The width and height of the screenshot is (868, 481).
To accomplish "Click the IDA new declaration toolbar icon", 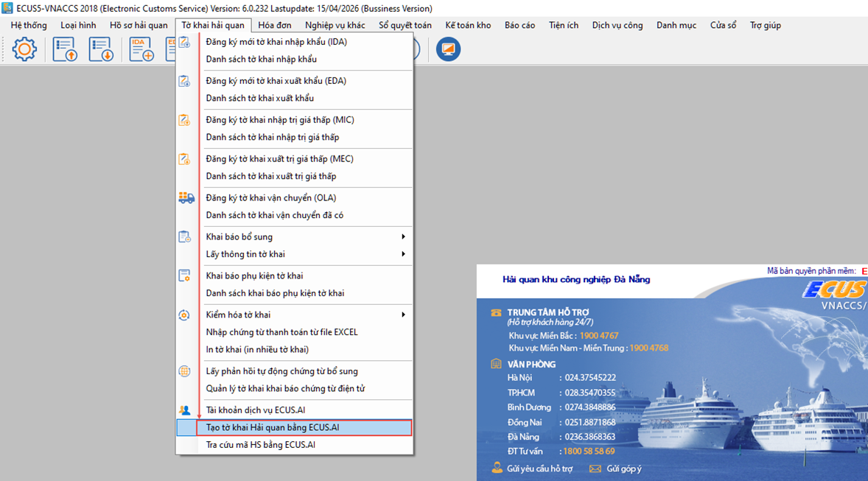I will [141, 49].
